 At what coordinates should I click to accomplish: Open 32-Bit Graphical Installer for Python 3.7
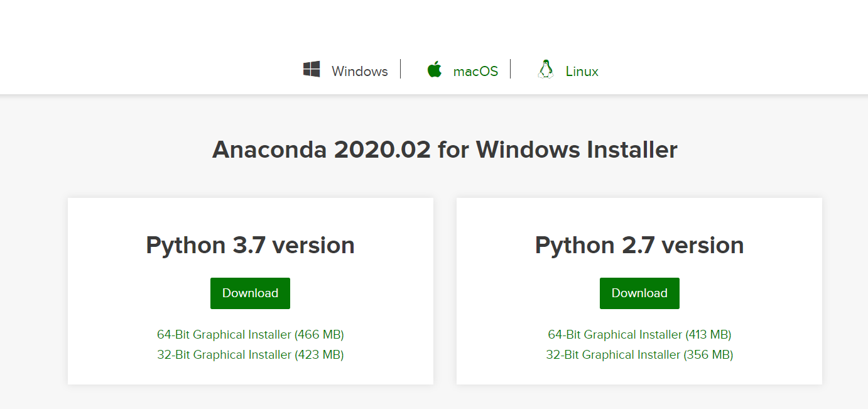pyautogui.click(x=250, y=354)
